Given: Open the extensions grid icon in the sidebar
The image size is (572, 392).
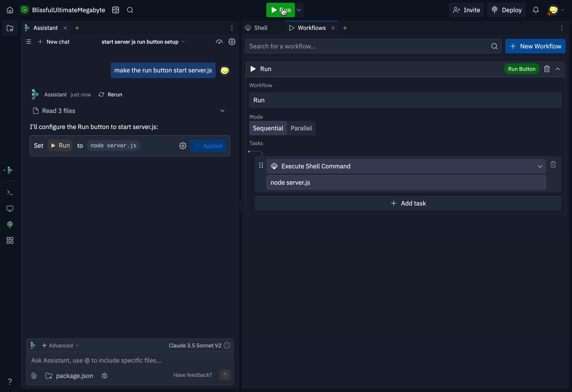Looking at the screenshot, I should click(10, 241).
